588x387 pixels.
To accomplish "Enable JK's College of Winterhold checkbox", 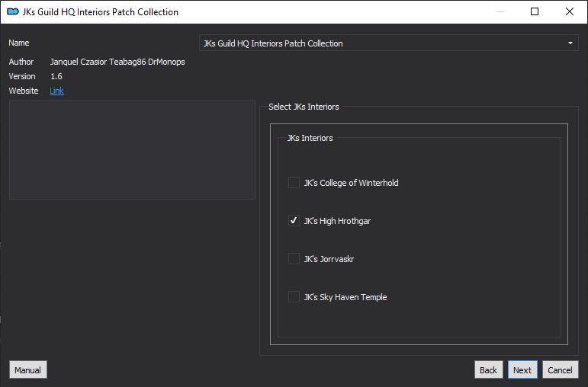I will click(x=294, y=182).
